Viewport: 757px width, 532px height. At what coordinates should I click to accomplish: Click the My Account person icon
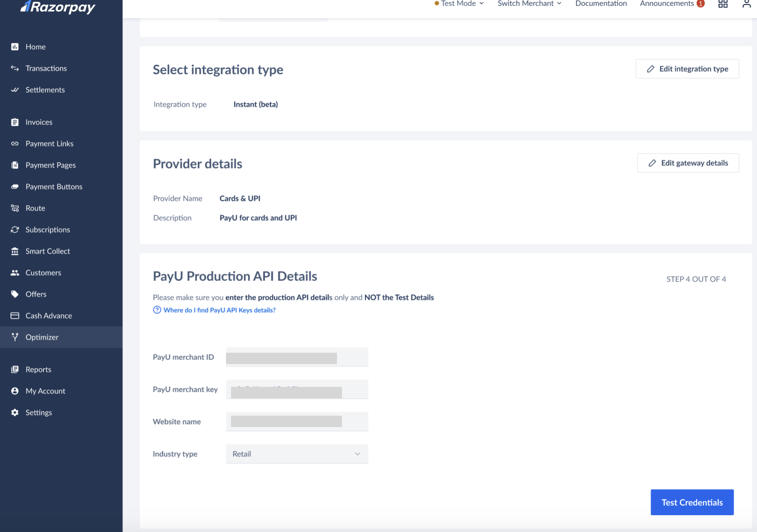pos(15,391)
